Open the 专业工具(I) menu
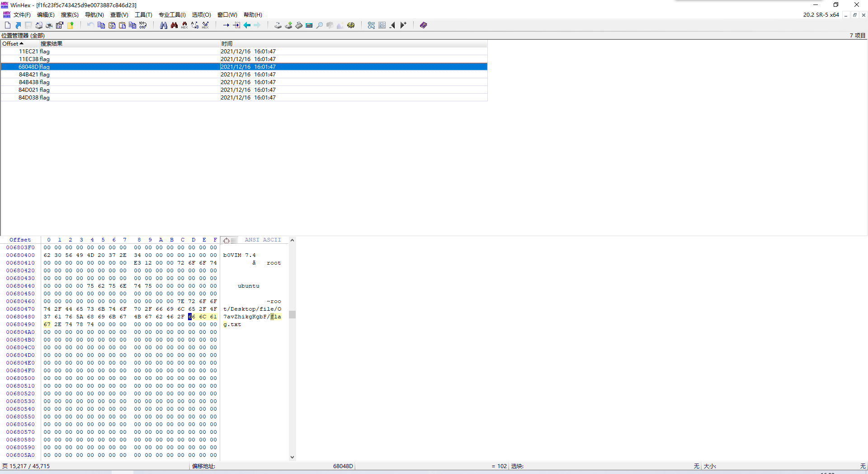The width and height of the screenshot is (868, 474). (x=172, y=15)
